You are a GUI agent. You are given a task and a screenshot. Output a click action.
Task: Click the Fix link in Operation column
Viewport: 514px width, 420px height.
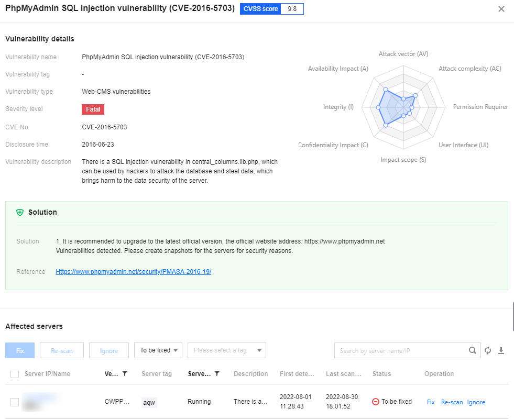(431, 402)
